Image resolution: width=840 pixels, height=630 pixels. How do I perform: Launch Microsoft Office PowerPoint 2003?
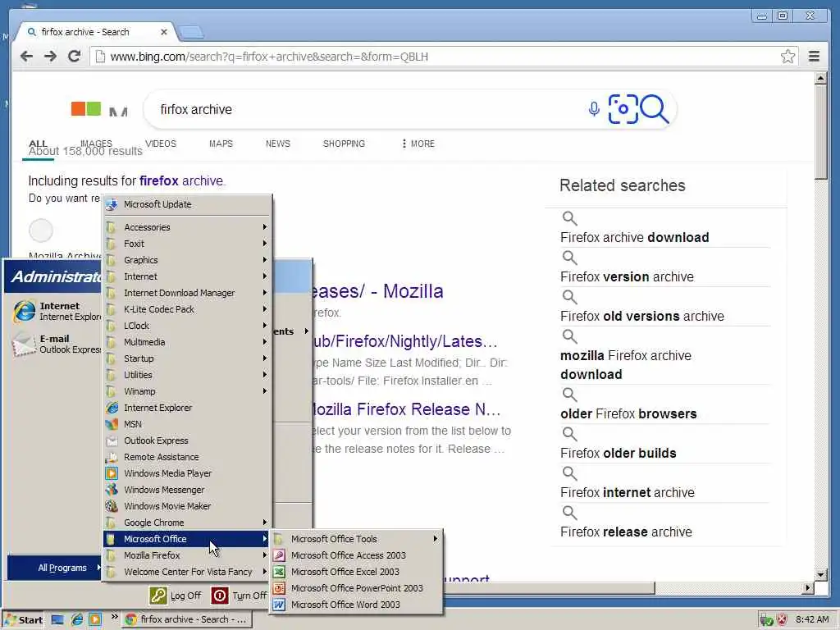click(356, 588)
